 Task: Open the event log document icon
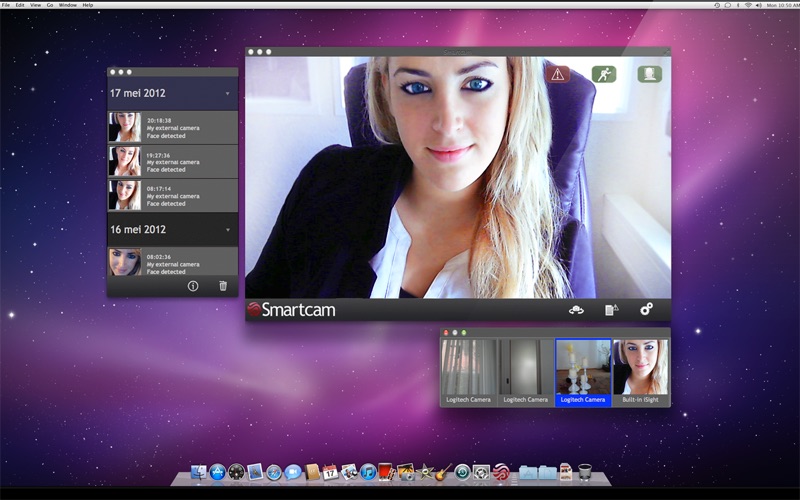(x=612, y=310)
